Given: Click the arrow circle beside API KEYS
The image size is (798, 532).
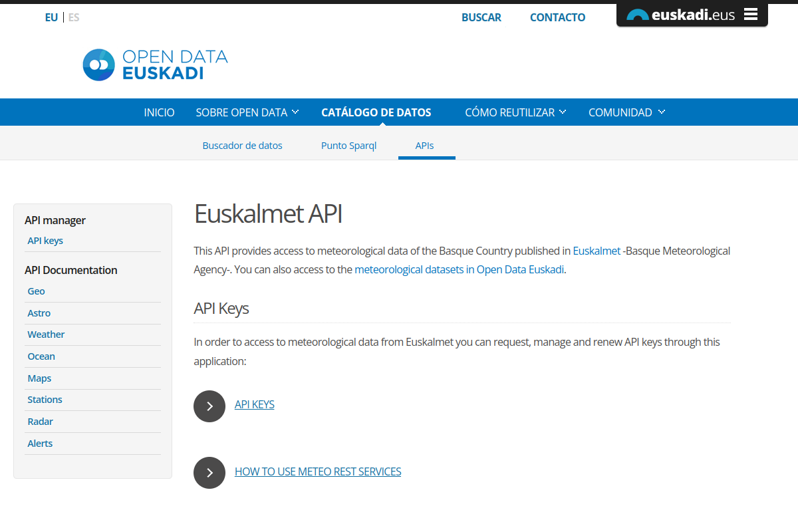Looking at the screenshot, I should 209,406.
